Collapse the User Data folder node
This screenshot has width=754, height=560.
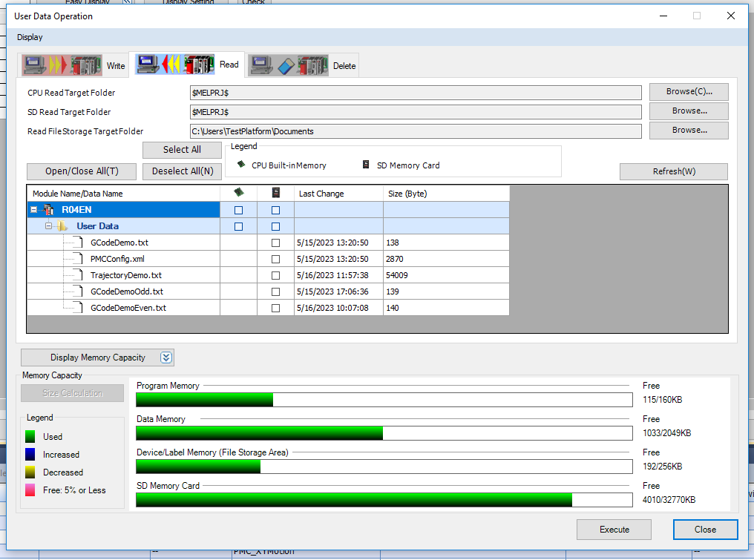(x=49, y=226)
